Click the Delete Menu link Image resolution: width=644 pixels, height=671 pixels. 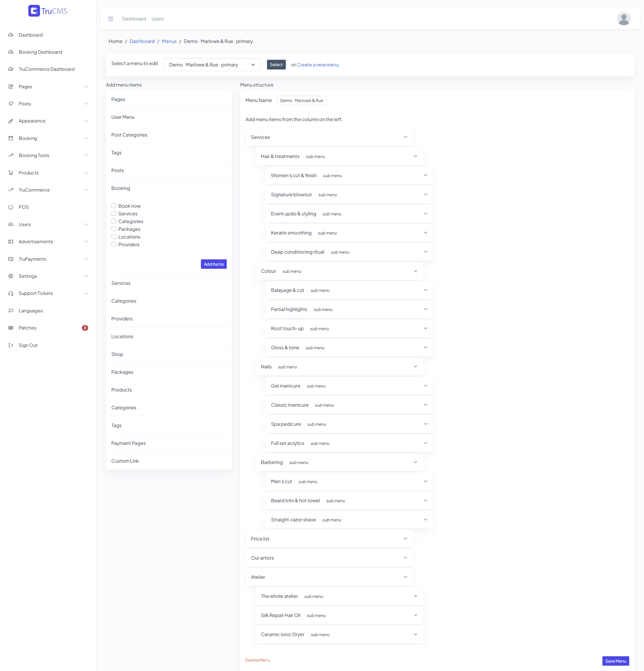pos(257,660)
